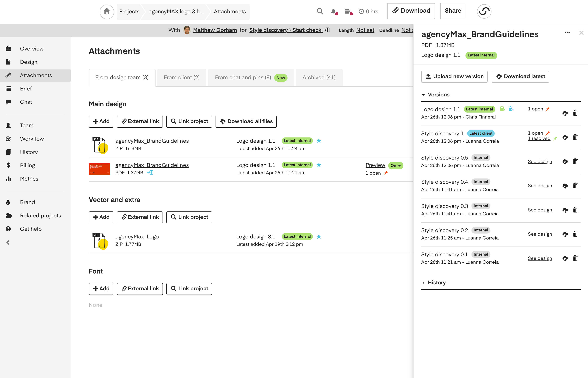
Task: Open Metrics in the left sidebar
Action: (x=29, y=179)
